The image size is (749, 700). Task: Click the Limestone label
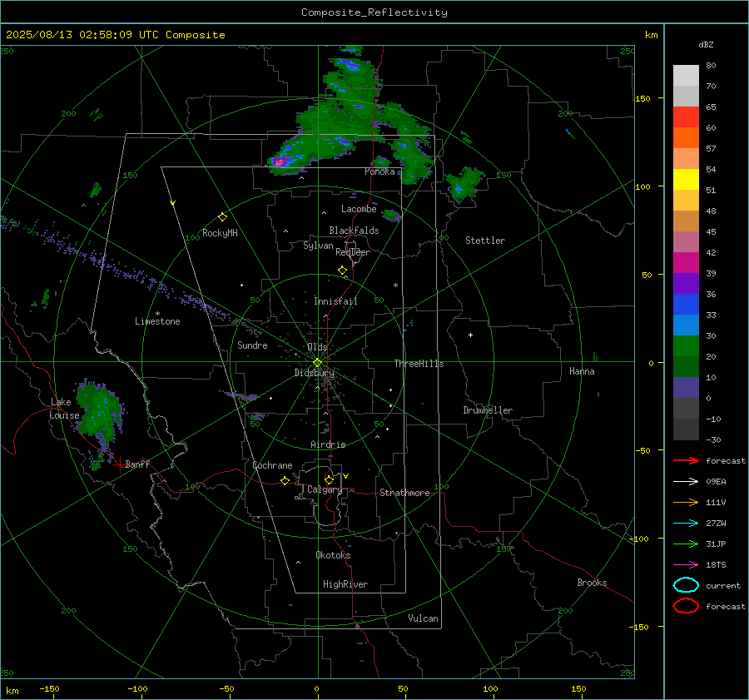[157, 321]
